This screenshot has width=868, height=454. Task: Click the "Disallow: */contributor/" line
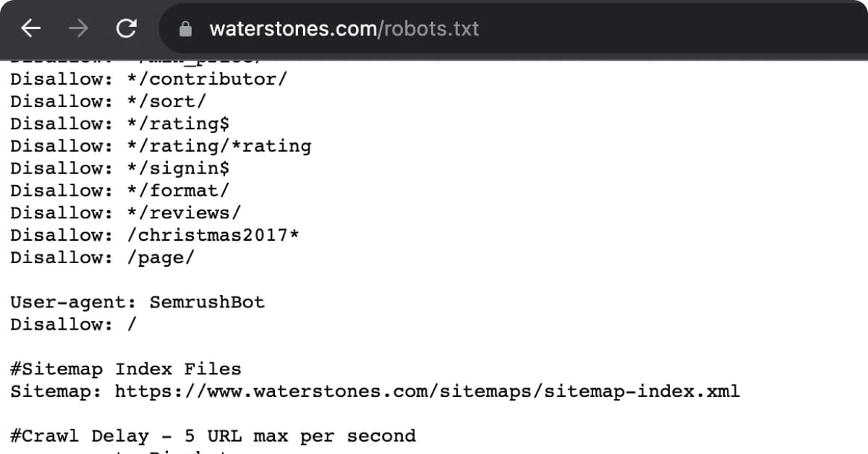(x=145, y=79)
